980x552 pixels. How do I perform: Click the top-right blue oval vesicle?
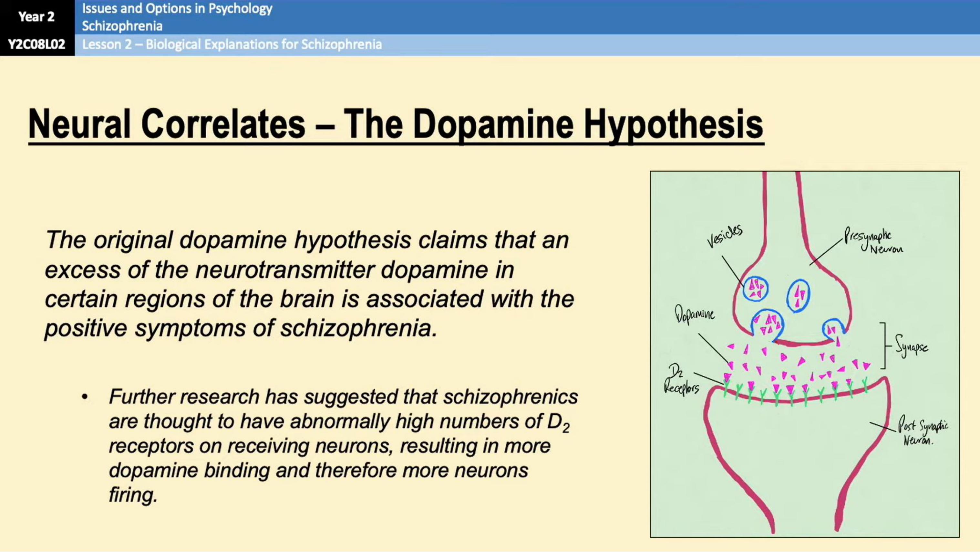tap(798, 295)
